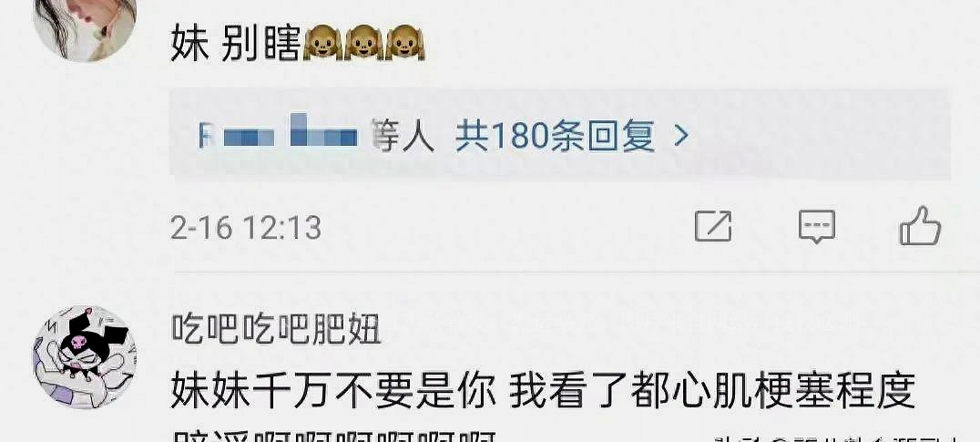Tap the comment starting 妹妹千万不要是你

coord(543,391)
